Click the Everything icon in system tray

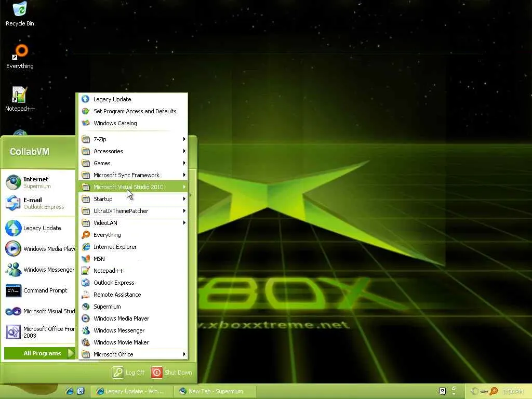494,391
